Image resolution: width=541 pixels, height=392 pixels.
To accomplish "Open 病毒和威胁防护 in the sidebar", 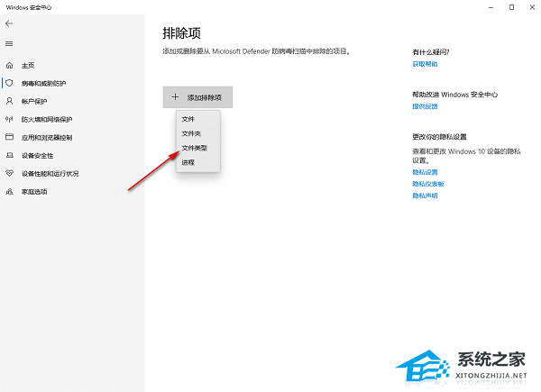I will [43, 84].
